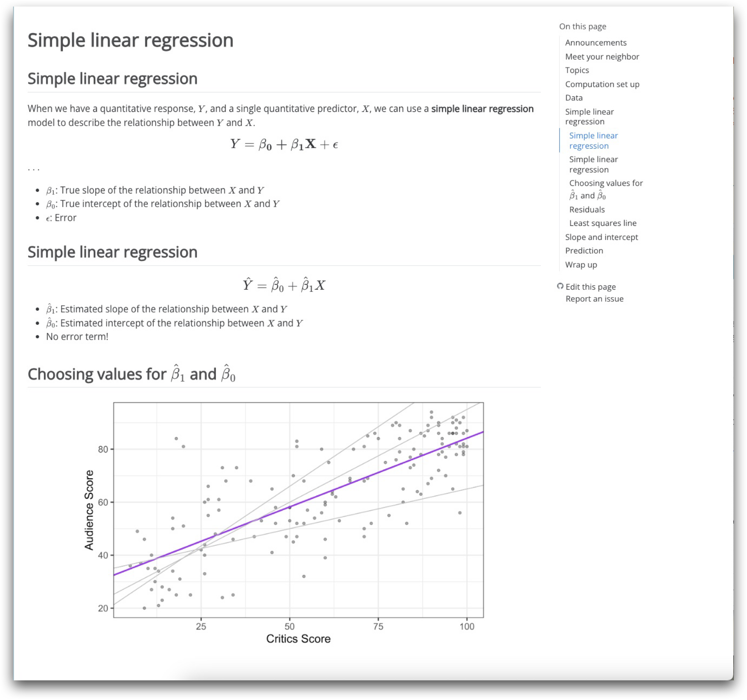The height and width of the screenshot is (700, 747).
Task: Open the Least squares line subsection
Action: (x=602, y=223)
